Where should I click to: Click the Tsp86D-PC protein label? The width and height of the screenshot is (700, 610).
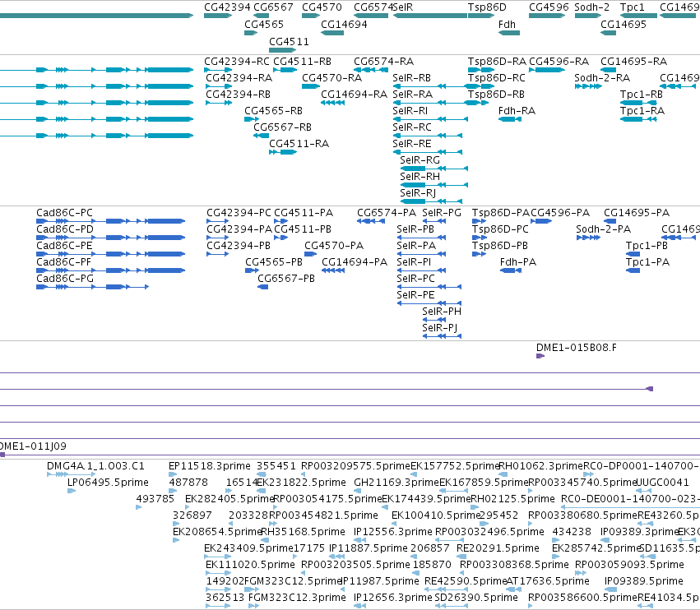tap(500, 229)
